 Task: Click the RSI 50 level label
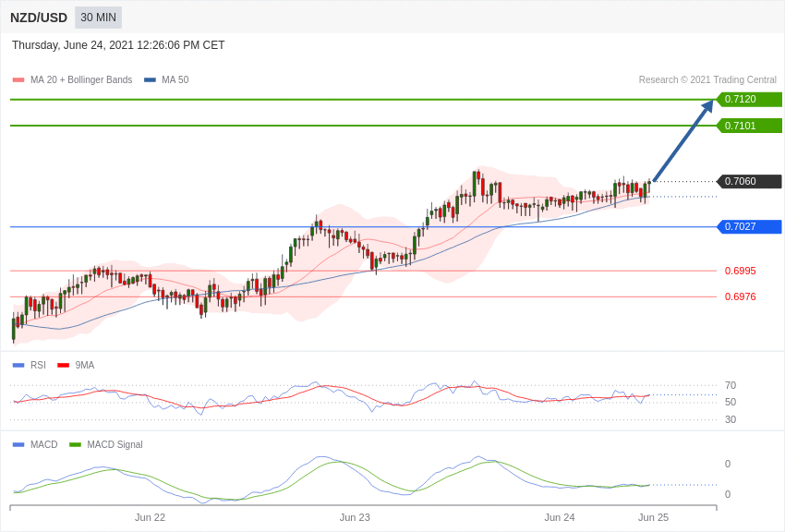tap(731, 402)
